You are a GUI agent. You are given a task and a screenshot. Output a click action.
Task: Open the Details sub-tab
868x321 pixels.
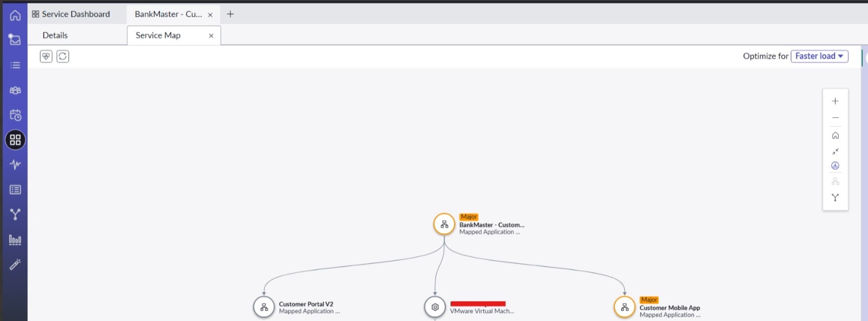[x=55, y=35]
